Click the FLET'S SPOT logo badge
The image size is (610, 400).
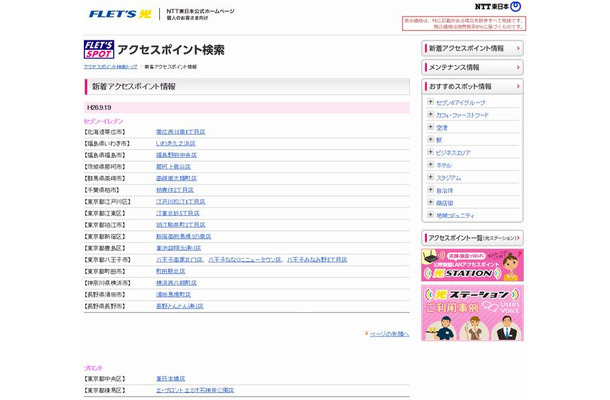(99, 49)
